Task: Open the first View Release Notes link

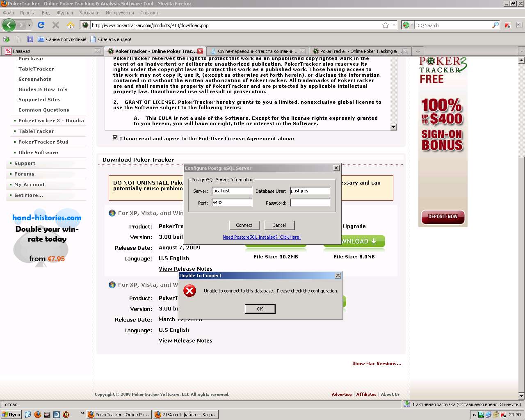Action: coord(185,269)
